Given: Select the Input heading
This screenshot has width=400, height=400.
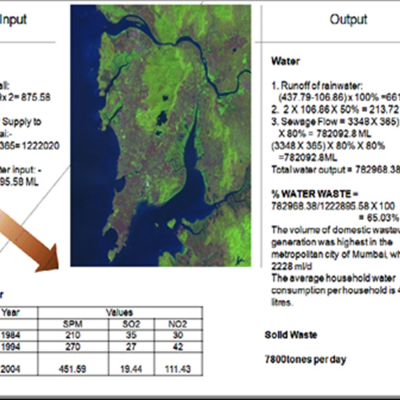Looking at the screenshot, I should (x=13, y=19).
